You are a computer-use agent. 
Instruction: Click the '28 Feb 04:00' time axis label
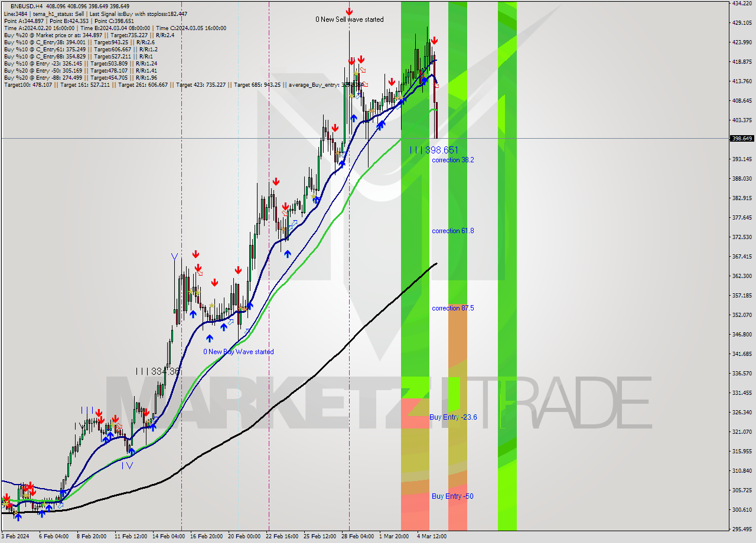pos(357,537)
